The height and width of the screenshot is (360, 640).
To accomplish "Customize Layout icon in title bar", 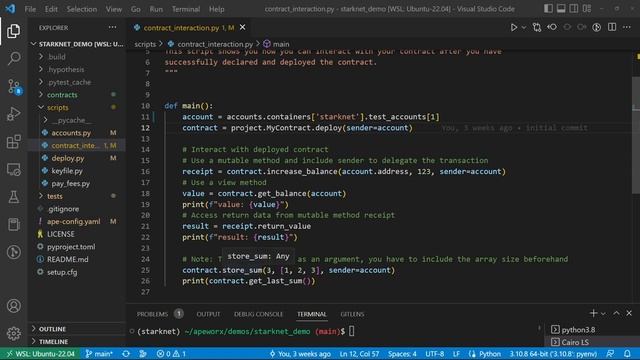I will [587, 9].
